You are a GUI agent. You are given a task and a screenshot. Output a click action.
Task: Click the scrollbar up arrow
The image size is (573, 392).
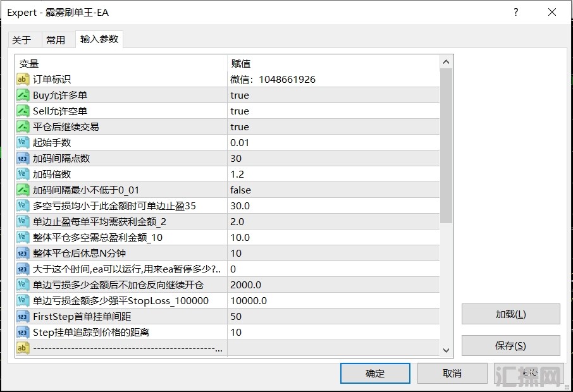pyautogui.click(x=446, y=62)
